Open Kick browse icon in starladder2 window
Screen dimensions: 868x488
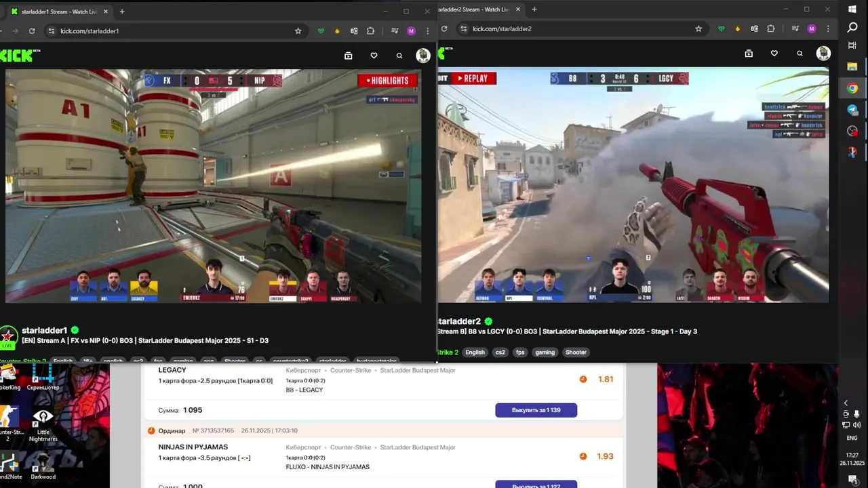point(749,54)
